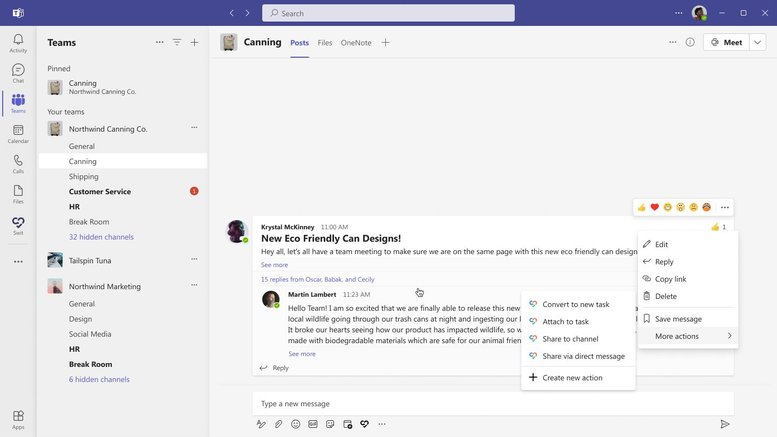Expand 32 hidden channels

point(101,237)
